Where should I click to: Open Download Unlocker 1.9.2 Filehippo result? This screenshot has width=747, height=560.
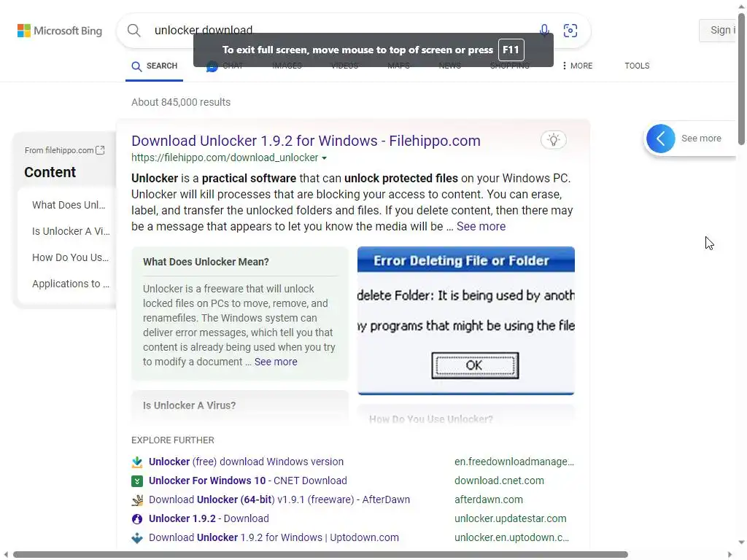306,141
